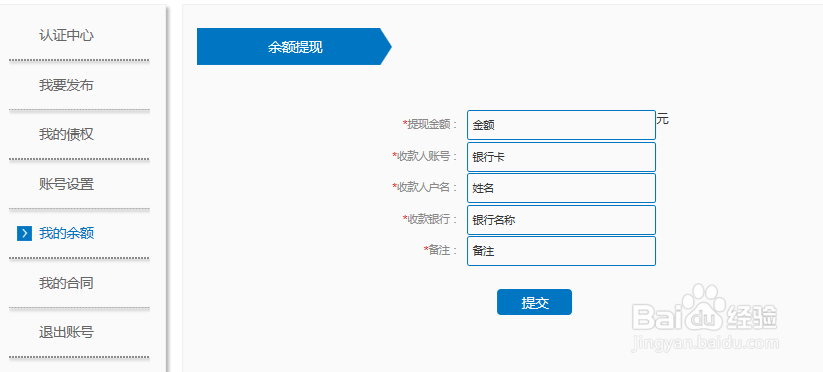Focus the 提现金额 amount input field
Image resolution: width=823 pixels, height=372 pixels.
[x=561, y=125]
